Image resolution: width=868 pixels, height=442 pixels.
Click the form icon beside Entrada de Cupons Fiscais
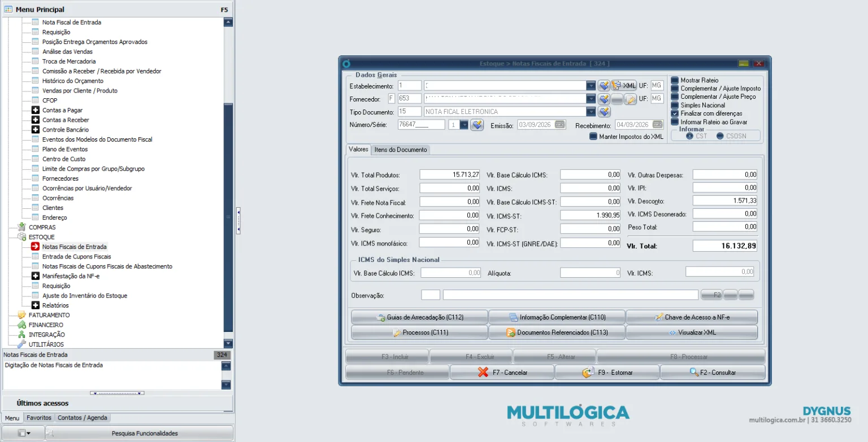click(35, 256)
